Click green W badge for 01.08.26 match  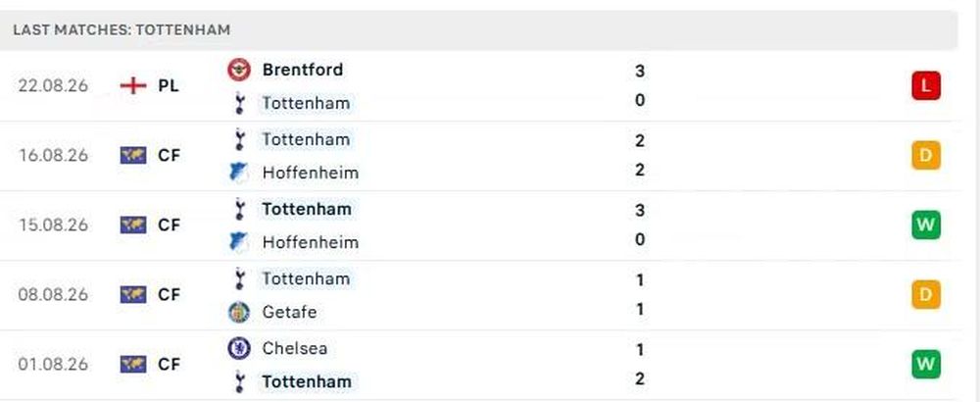(x=926, y=364)
